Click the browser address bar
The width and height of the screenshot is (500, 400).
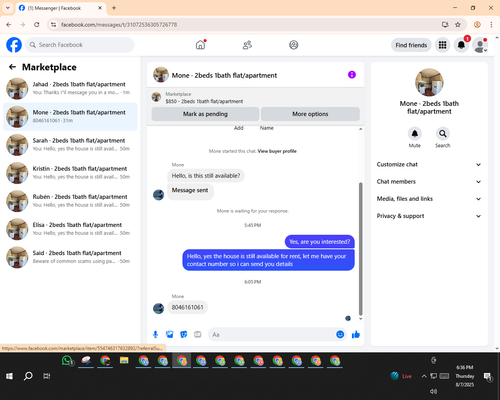point(247,25)
